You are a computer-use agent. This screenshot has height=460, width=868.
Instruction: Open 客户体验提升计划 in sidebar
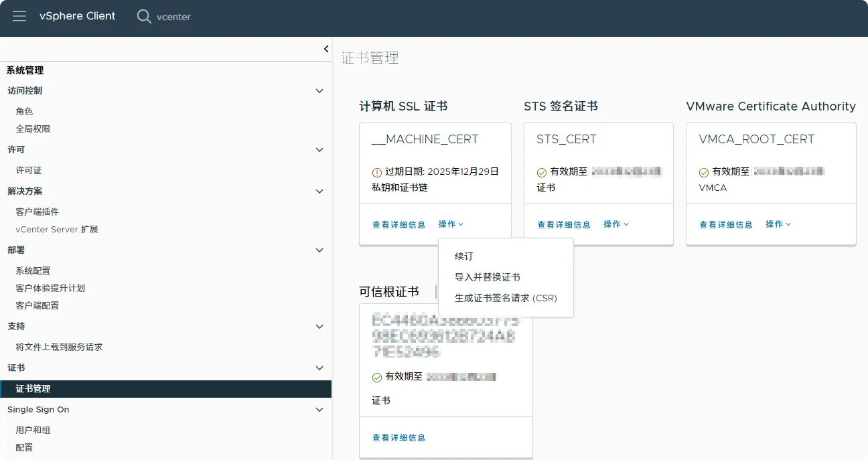pyautogui.click(x=50, y=289)
